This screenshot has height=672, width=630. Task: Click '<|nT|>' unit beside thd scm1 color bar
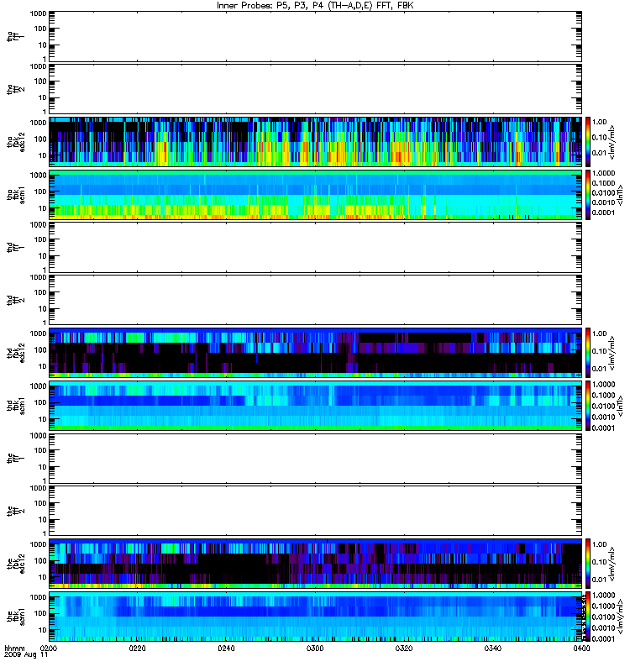620,406
